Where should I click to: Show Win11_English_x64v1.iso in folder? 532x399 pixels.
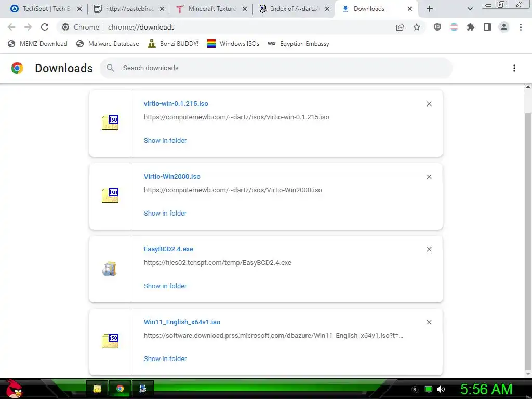point(165,358)
